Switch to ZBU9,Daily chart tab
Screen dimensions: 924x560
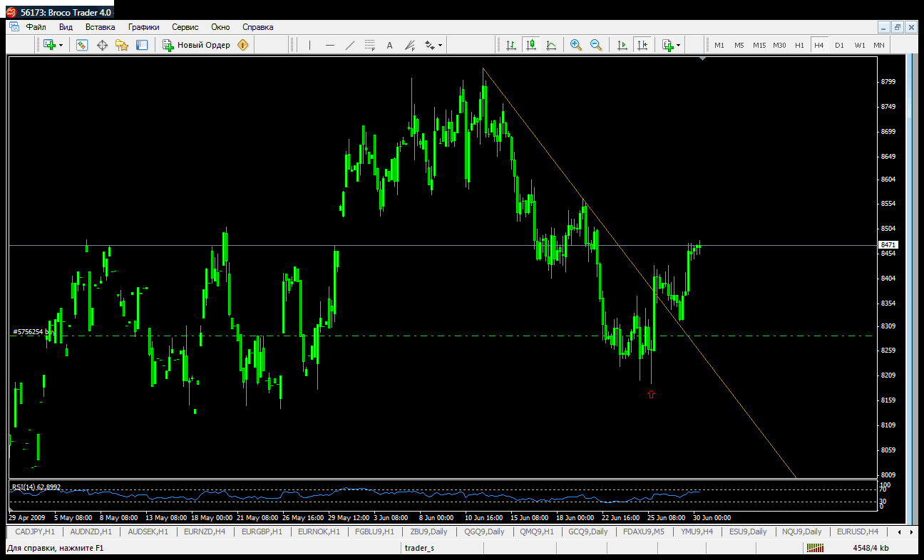point(429,532)
